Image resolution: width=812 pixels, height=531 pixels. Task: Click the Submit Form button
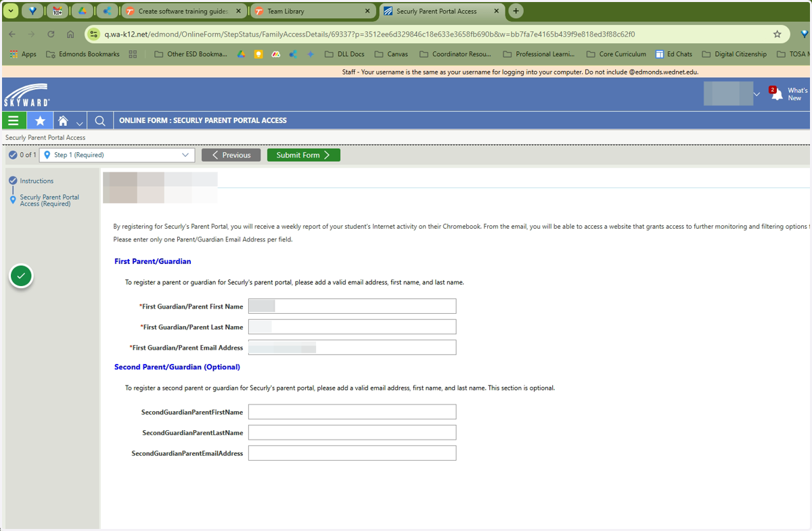click(303, 155)
